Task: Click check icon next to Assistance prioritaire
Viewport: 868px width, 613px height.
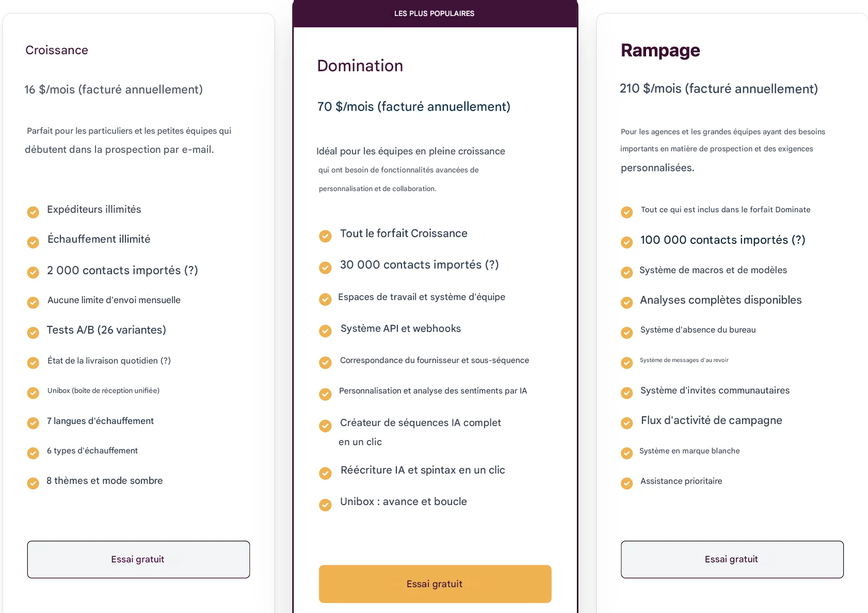Action: click(x=627, y=483)
